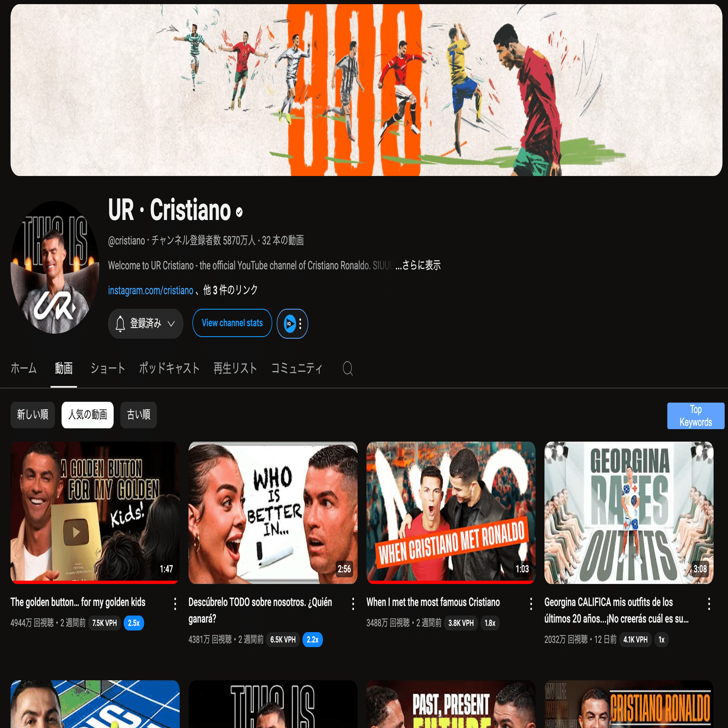Click the 1x multiplier badge
This screenshot has height=728, width=728.
point(662,640)
